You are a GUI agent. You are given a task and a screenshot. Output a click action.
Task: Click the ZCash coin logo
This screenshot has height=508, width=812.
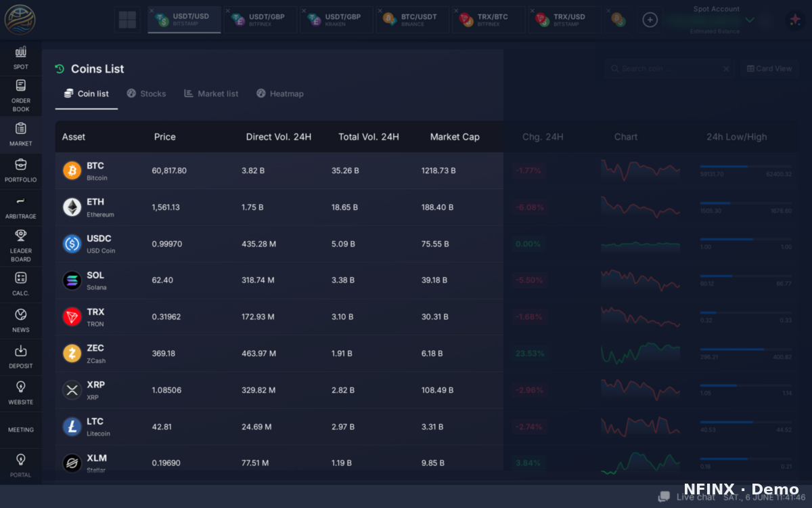click(x=72, y=354)
